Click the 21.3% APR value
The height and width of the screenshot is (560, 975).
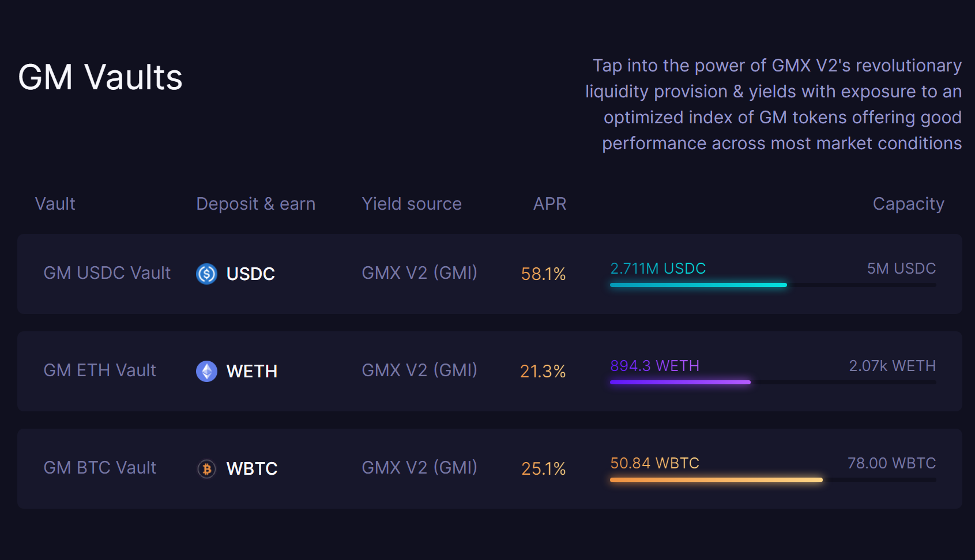tap(543, 372)
